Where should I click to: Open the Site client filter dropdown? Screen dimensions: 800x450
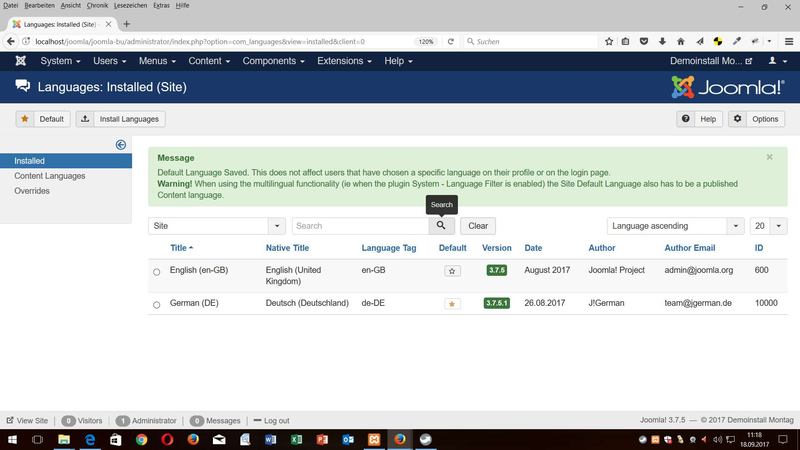click(x=217, y=226)
